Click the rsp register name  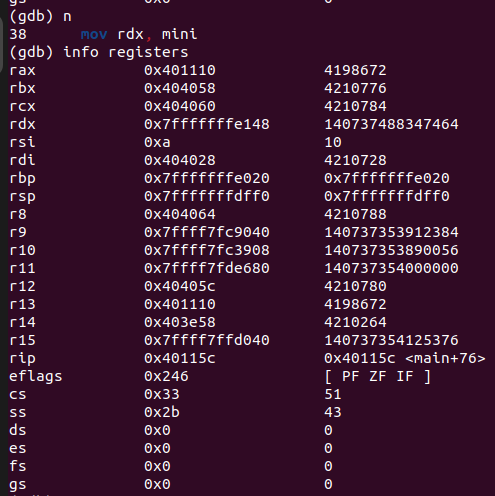[x=22, y=197]
